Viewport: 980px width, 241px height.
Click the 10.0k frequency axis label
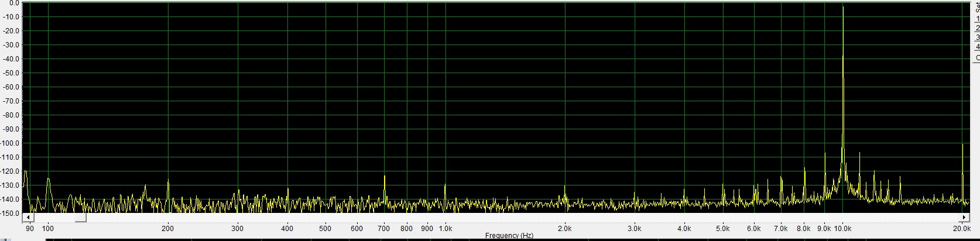[842, 229]
